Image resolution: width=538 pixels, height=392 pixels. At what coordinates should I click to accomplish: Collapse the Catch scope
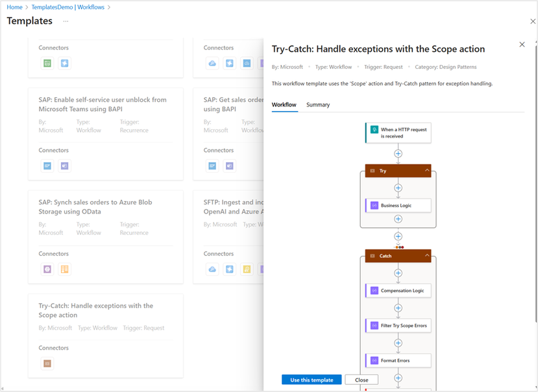coord(427,255)
